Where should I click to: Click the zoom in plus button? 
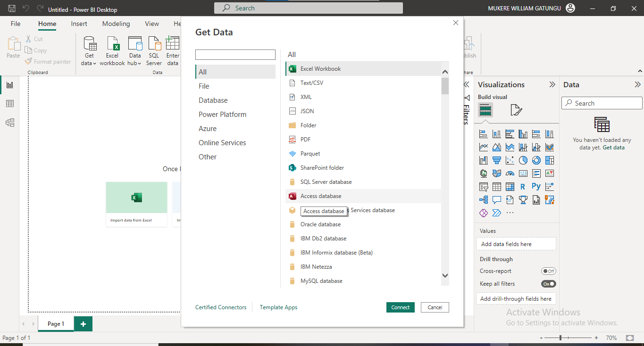[x=596, y=338]
